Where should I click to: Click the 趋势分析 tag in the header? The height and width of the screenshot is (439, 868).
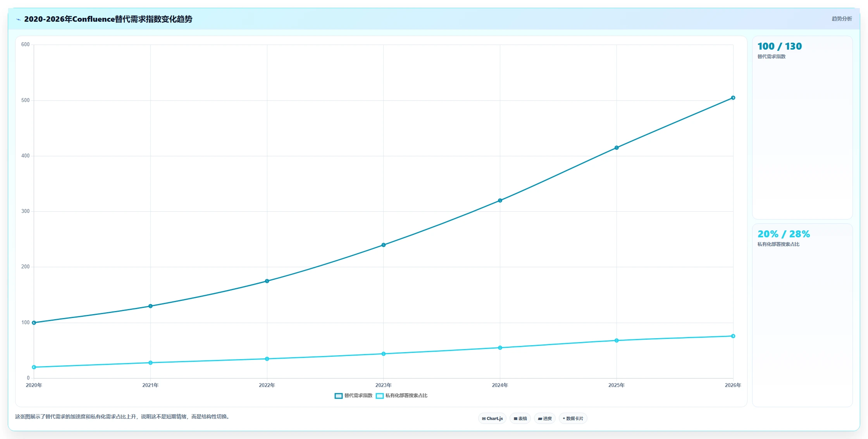[842, 19]
